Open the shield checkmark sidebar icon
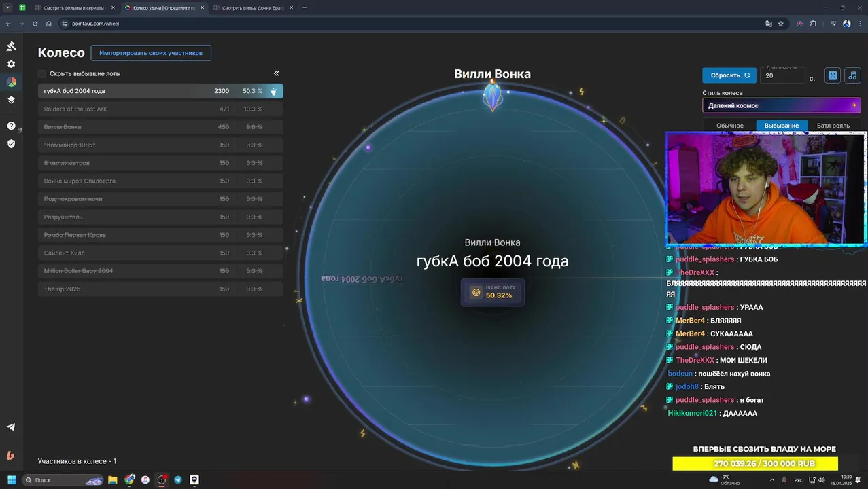Image resolution: width=868 pixels, height=489 pixels. 11,143
